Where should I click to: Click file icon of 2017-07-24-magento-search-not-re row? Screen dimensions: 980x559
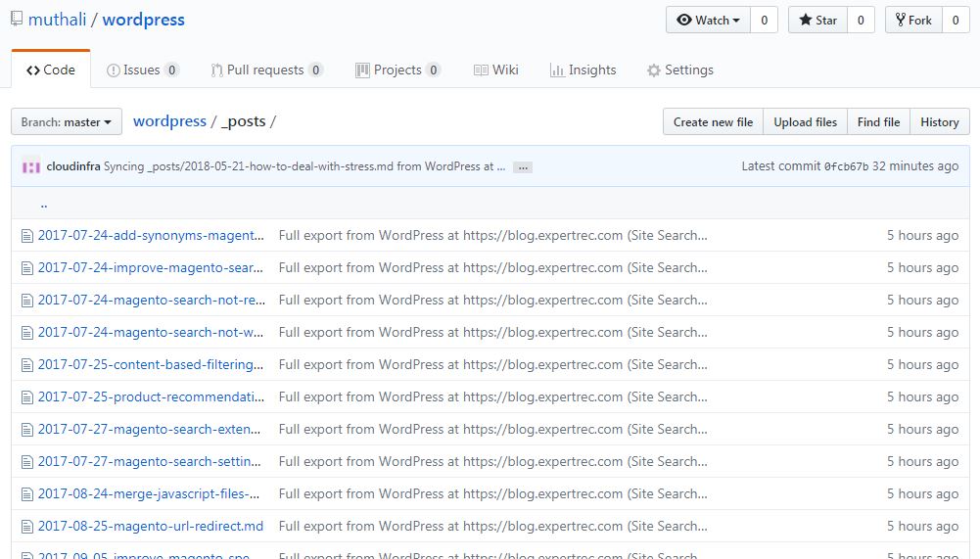pos(26,301)
